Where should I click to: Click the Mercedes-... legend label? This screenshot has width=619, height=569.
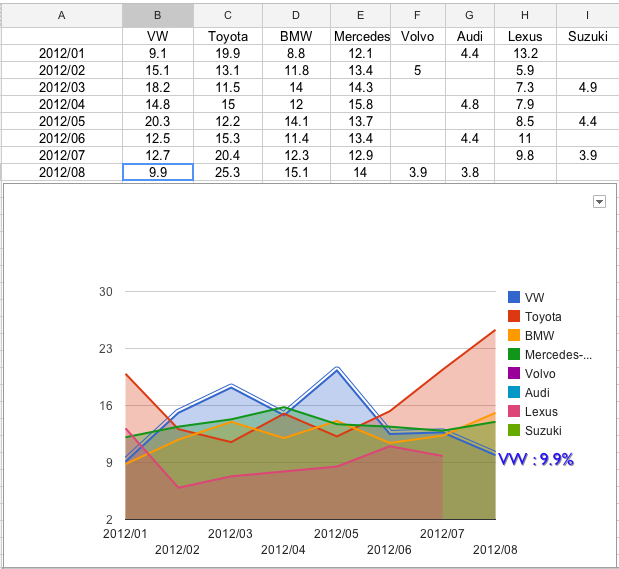558,355
